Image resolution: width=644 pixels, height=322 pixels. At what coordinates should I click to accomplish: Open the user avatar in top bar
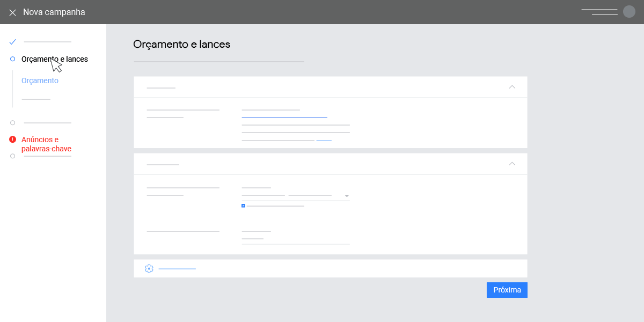pos(629,12)
